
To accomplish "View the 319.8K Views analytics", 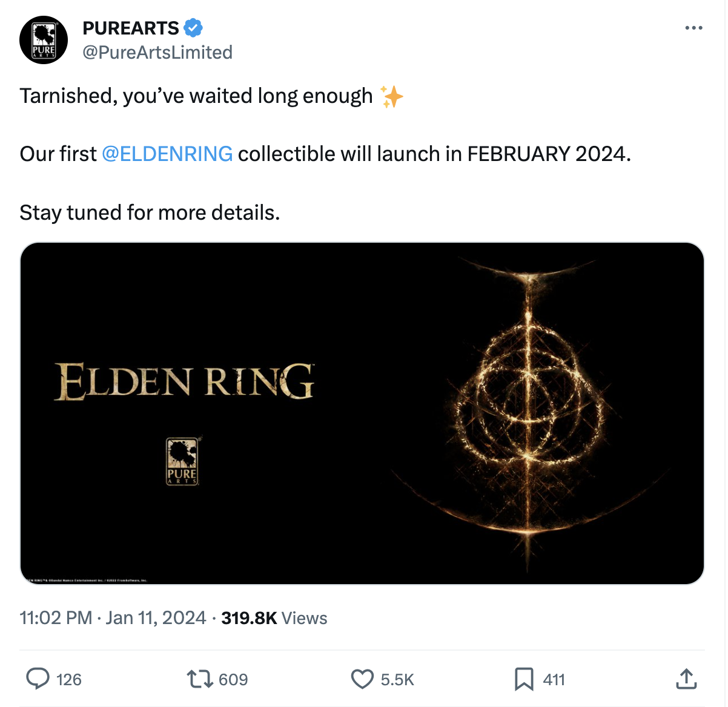I will [274, 618].
